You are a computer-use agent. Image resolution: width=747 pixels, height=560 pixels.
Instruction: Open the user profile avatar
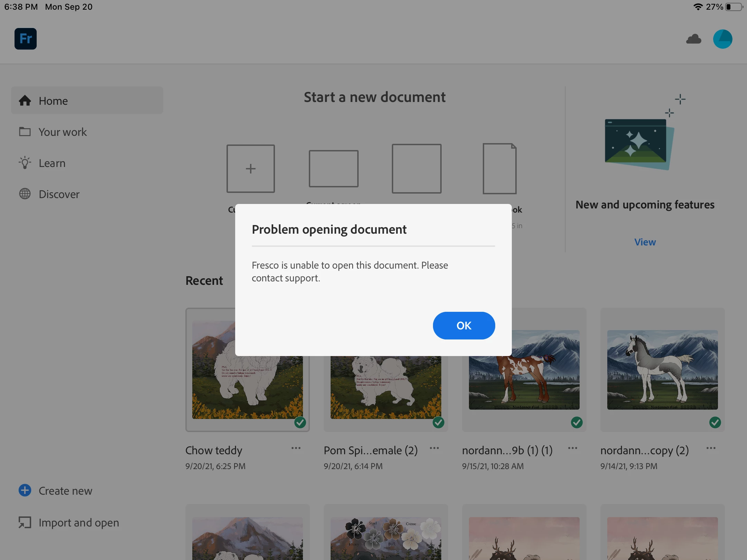tap(722, 39)
